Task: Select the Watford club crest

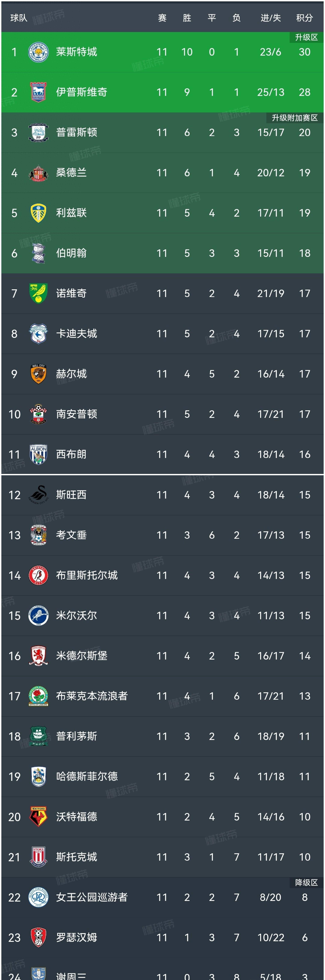Action: pyautogui.click(x=38, y=816)
